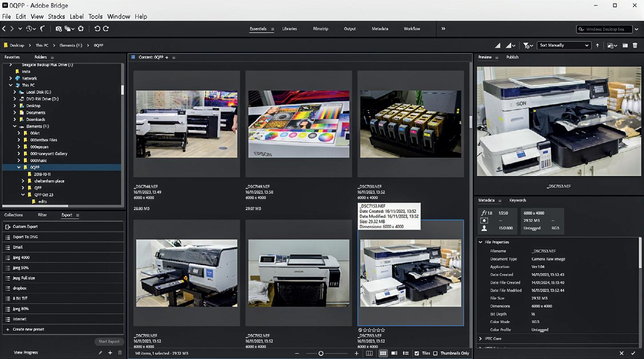Switch to the Filmstrip workspace tab
The width and height of the screenshot is (644, 359).
(x=320, y=29)
